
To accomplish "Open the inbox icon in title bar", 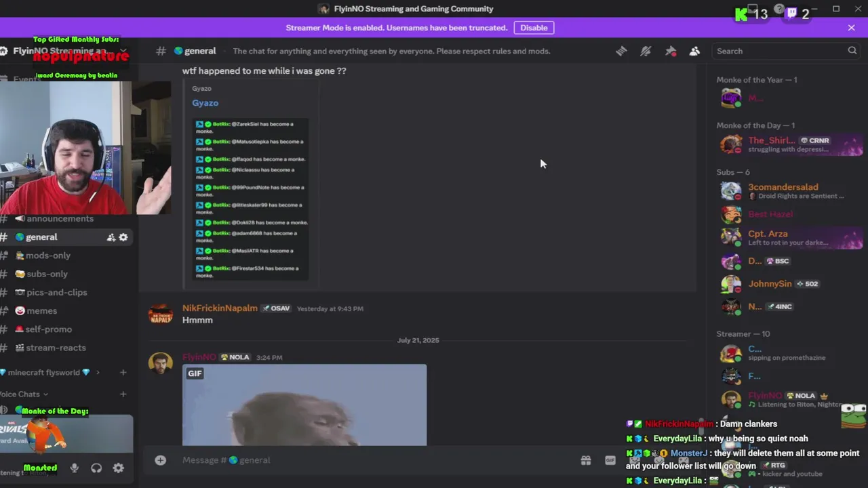I will pos(753,9).
